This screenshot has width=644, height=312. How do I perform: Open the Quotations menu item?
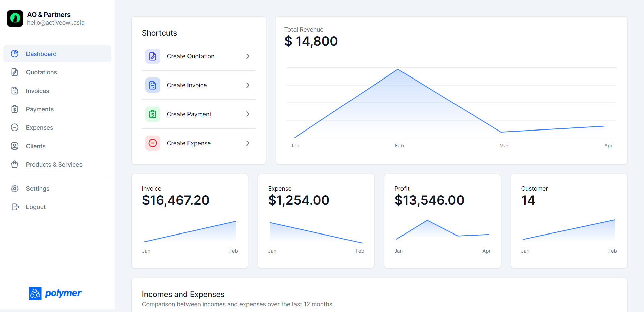coord(57,72)
